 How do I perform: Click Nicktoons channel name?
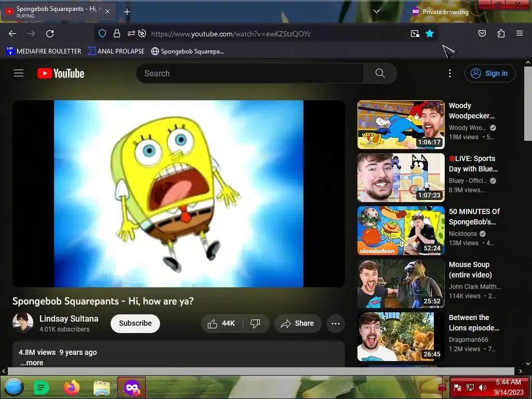point(463,233)
